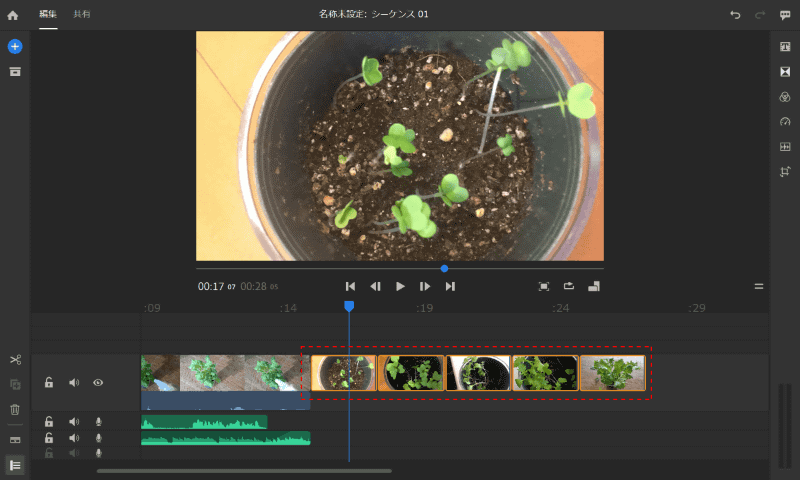Open the Titles panel in right sidebar
Screen dimensions: 800x480
coord(785,47)
